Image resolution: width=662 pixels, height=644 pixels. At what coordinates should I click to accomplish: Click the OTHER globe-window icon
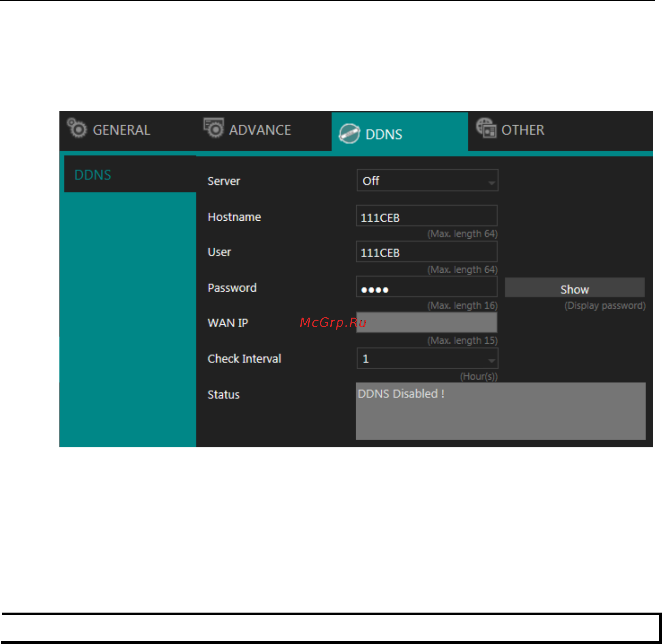(x=486, y=128)
